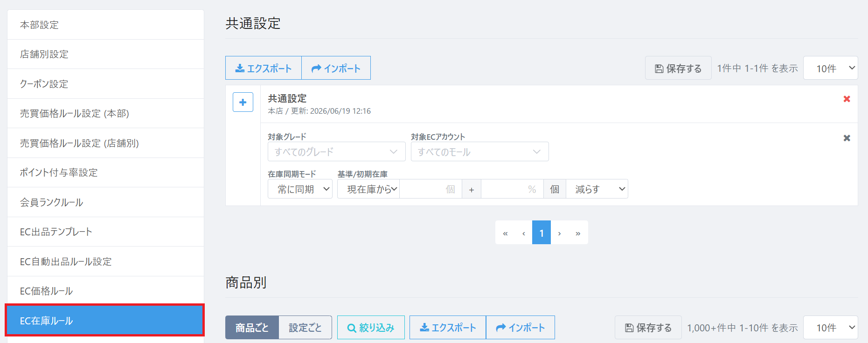The height and width of the screenshot is (343, 868).
Task: Open 対象ECアカウント dropdown
Action: coord(480,151)
